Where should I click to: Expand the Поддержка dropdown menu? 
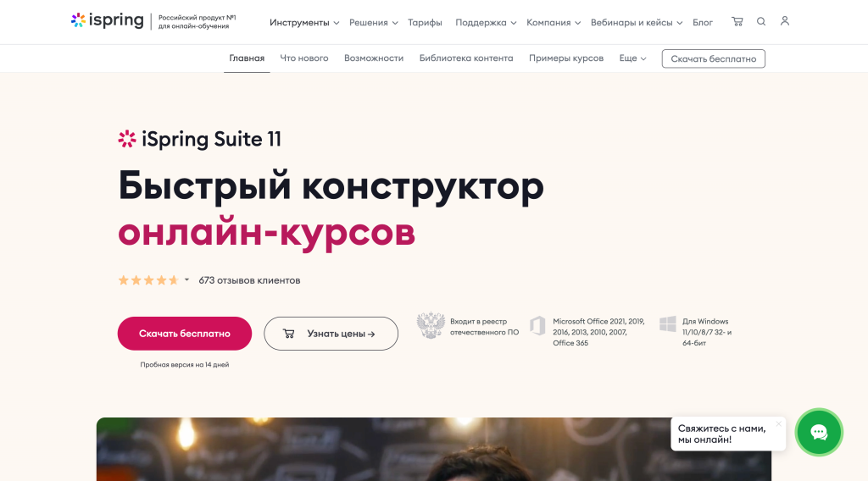click(x=486, y=23)
